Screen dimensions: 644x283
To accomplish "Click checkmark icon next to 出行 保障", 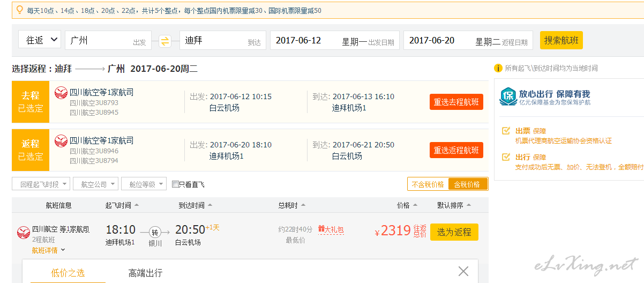I will (x=506, y=157).
